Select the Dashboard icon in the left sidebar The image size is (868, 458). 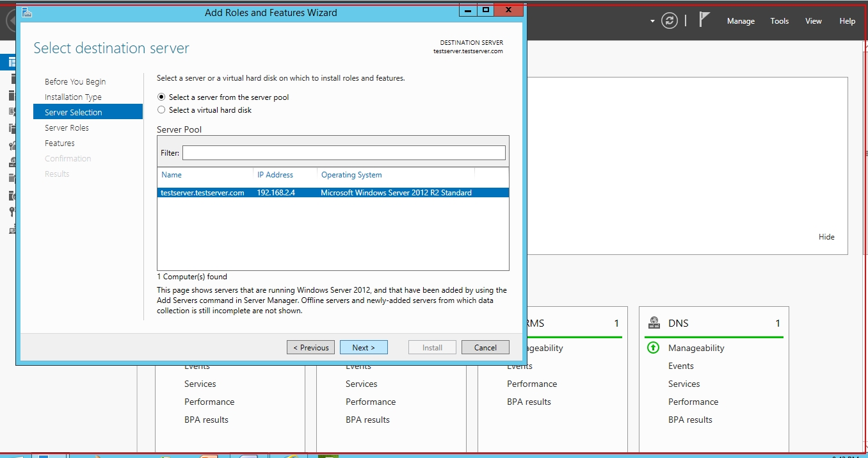(x=12, y=62)
